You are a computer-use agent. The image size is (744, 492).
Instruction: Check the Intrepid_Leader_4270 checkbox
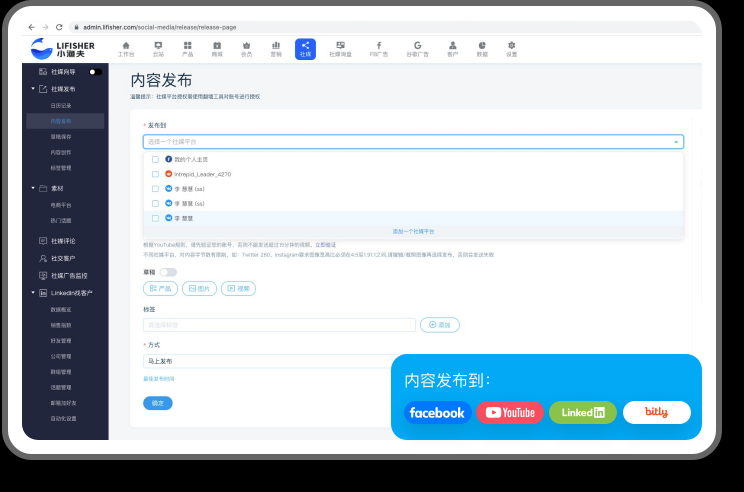pos(155,174)
